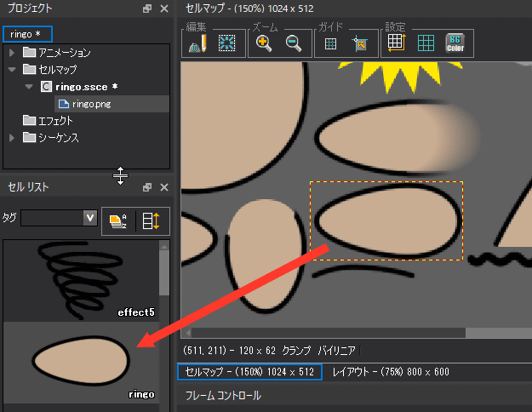Open the タグ dropdown
This screenshot has height=412, width=532.
tap(90, 218)
